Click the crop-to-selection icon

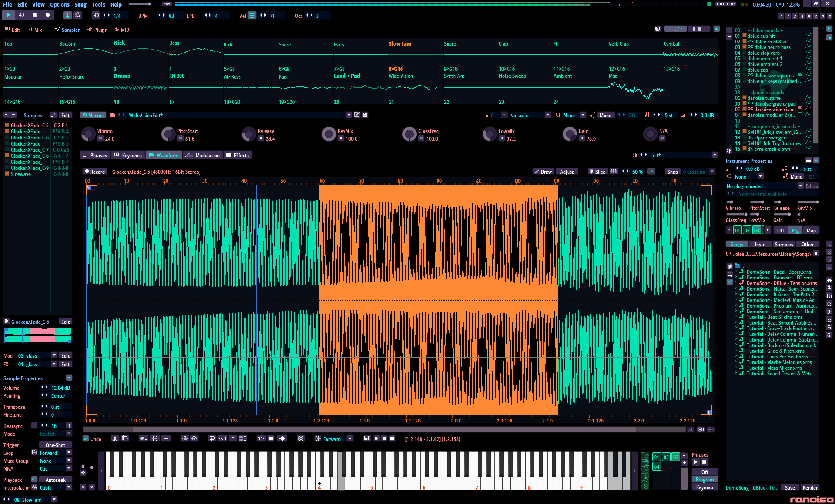click(125, 439)
